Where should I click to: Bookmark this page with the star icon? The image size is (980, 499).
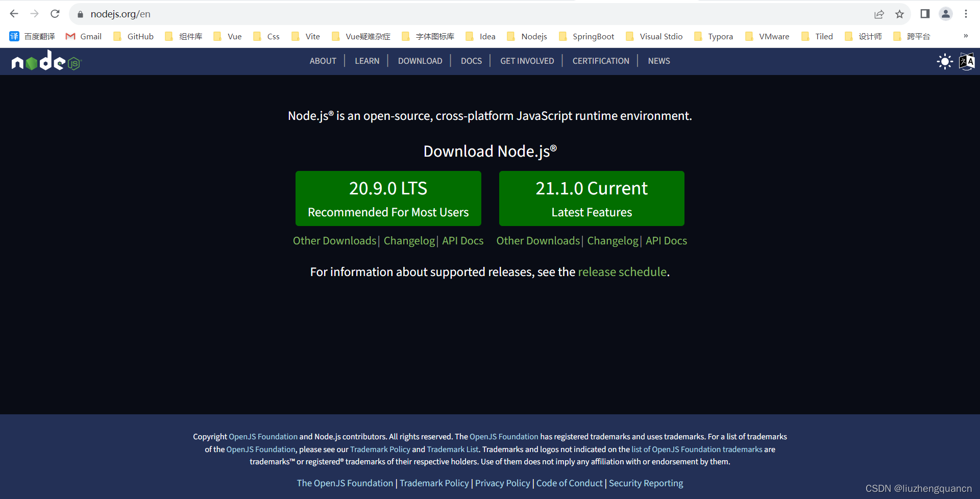pos(900,14)
